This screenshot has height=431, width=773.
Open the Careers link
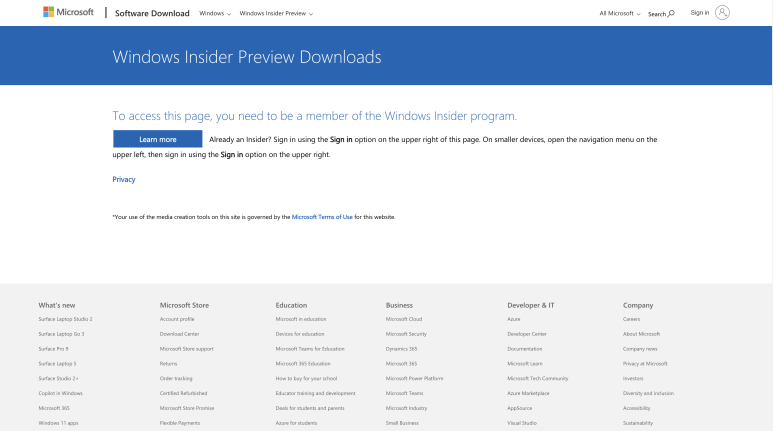tap(632, 319)
